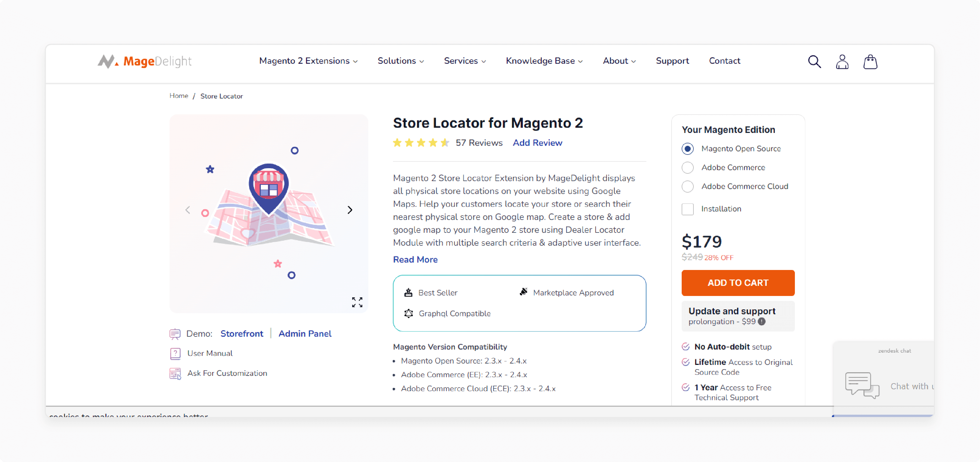The height and width of the screenshot is (462, 980).
Task: Click 'Adobe Commerce Cloud (ECE)' compatibility line
Action: point(478,388)
